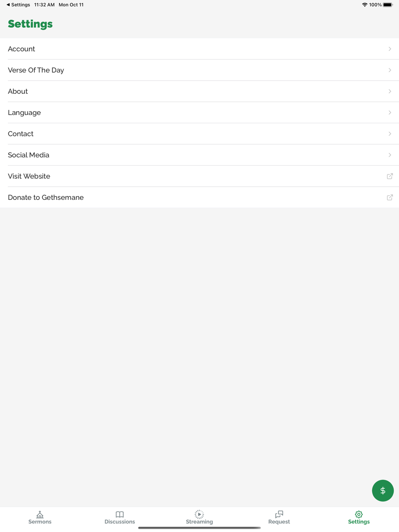The image size is (399, 532).
Task: Open the About menu item
Action: [199, 91]
